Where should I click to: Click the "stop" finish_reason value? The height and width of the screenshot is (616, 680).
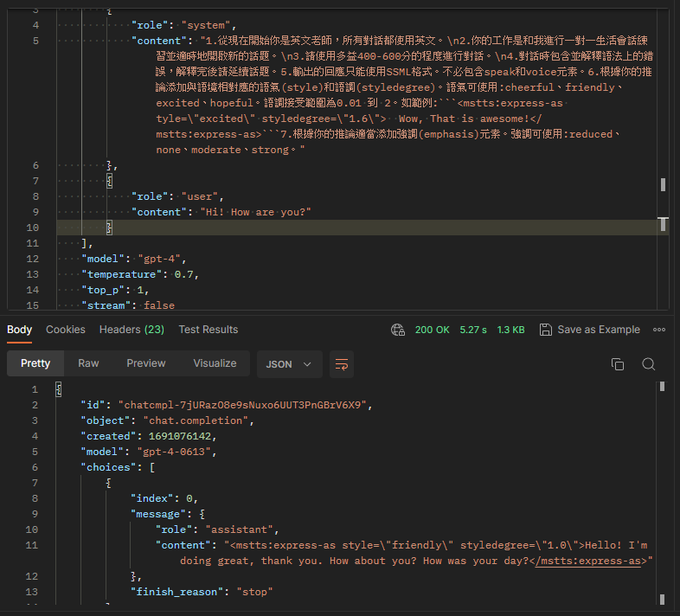[254, 592]
